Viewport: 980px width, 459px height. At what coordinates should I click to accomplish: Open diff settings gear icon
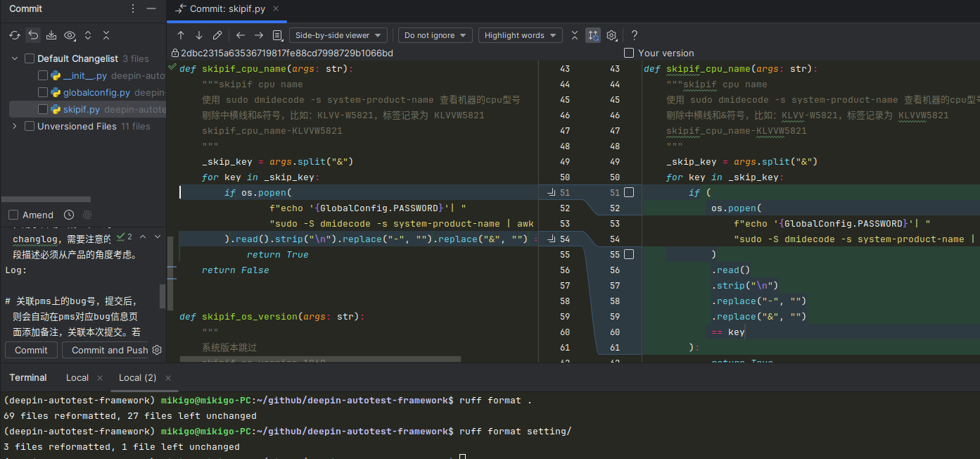pyautogui.click(x=611, y=35)
